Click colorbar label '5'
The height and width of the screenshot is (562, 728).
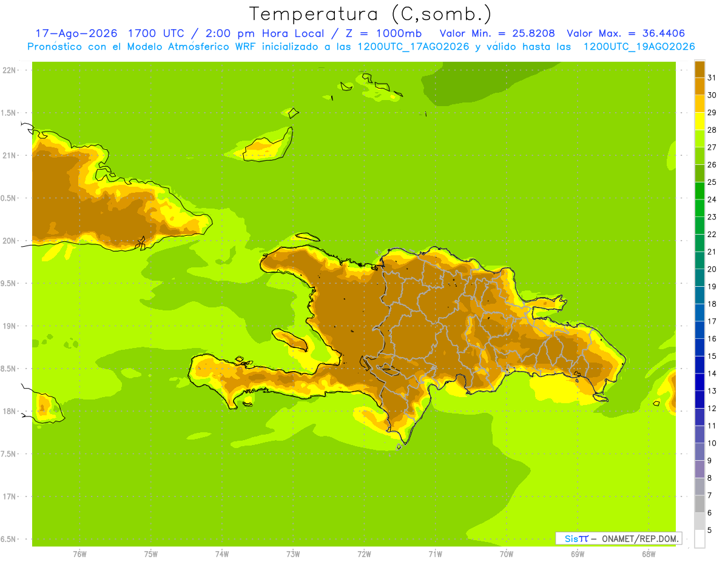(x=710, y=530)
